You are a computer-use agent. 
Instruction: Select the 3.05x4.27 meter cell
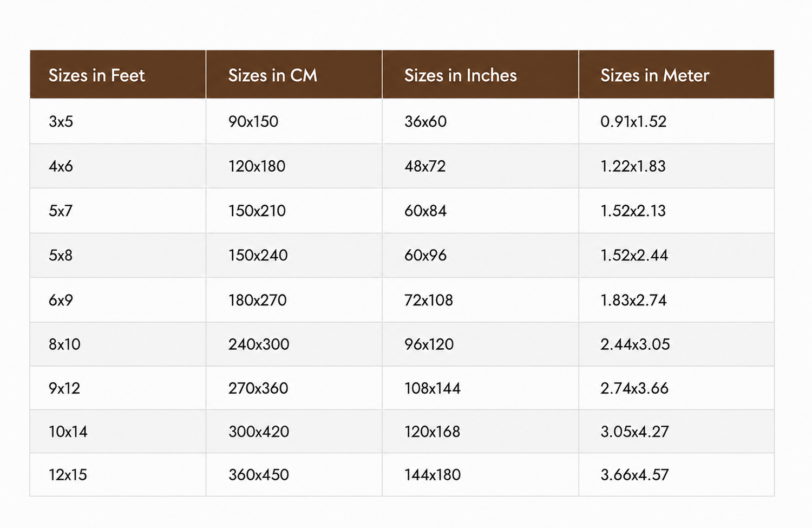[677, 432]
